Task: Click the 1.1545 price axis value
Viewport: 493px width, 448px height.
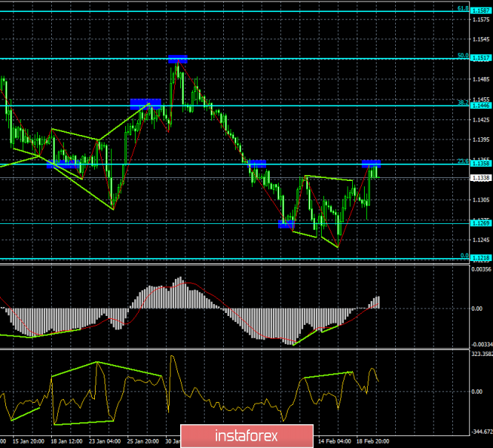Action: [481, 39]
